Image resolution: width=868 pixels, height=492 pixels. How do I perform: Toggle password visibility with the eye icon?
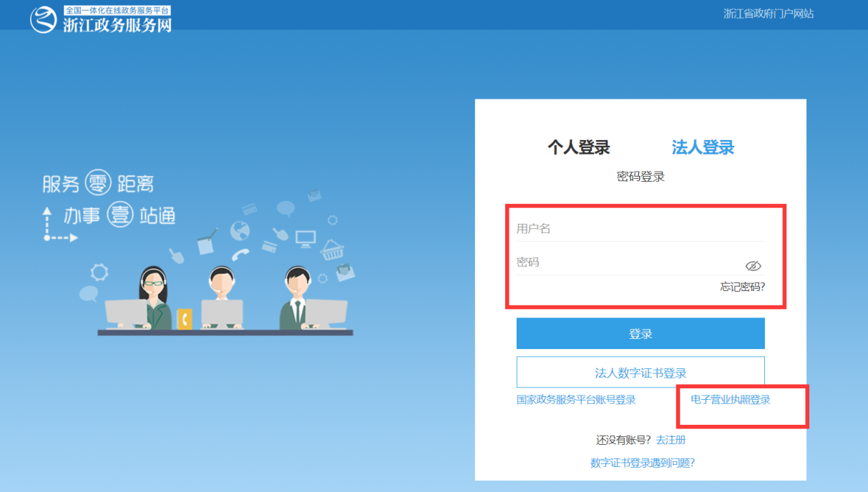(x=753, y=266)
